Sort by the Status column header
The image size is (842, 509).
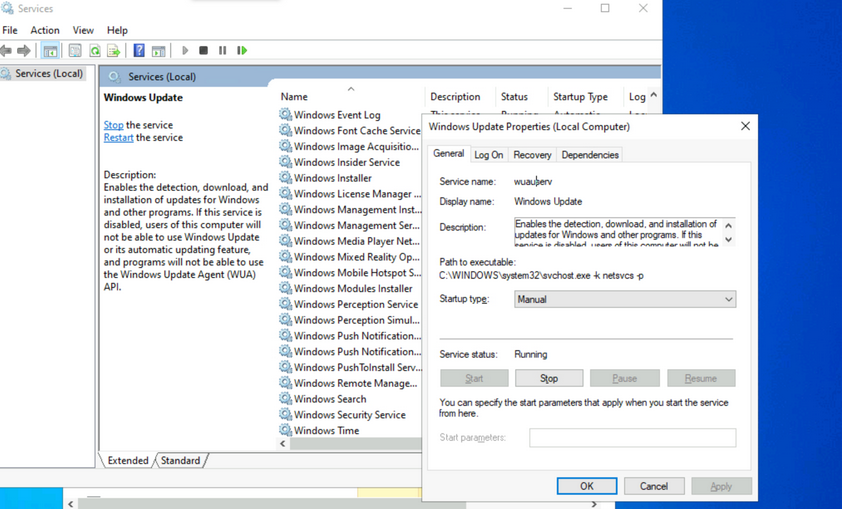click(521, 97)
